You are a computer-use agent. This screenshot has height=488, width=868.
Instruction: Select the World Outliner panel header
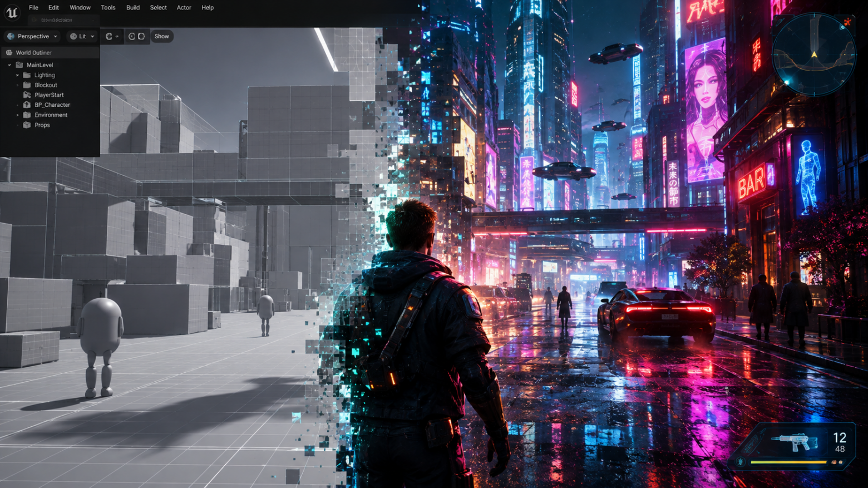click(x=50, y=52)
